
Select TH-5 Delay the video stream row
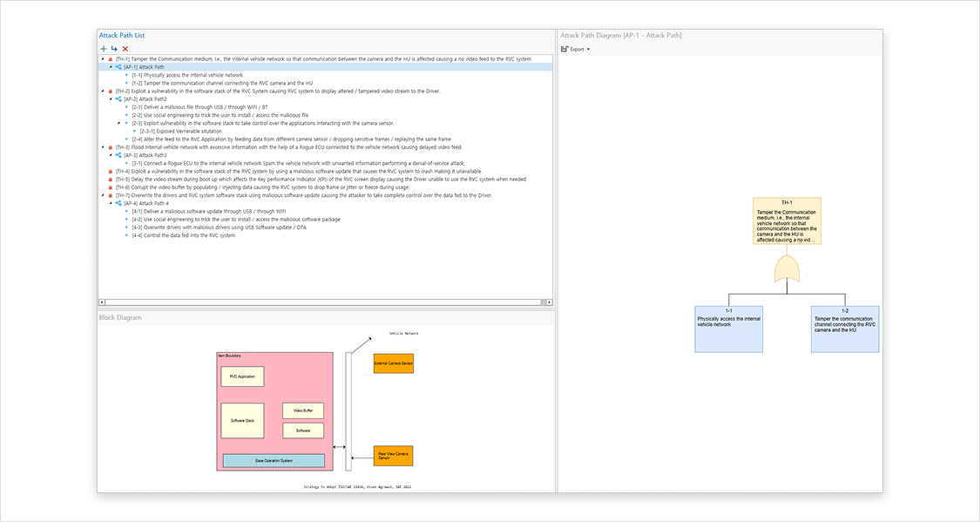click(x=321, y=180)
